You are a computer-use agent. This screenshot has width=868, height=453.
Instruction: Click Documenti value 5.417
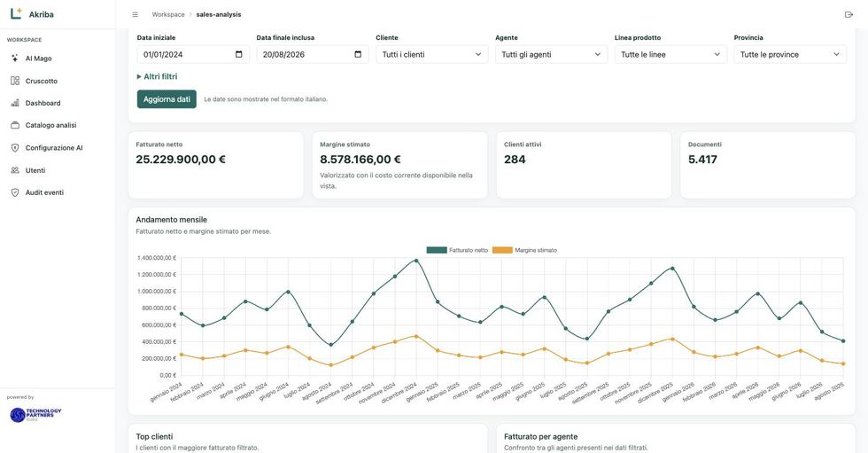pos(702,160)
